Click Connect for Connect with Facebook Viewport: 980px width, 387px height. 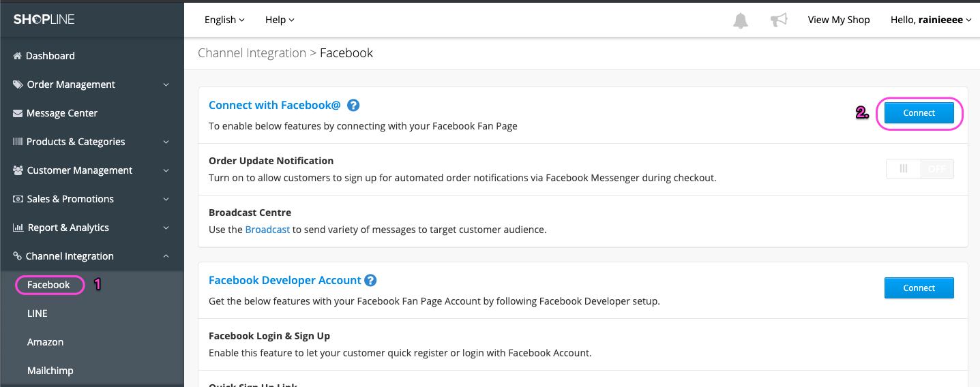(x=919, y=113)
